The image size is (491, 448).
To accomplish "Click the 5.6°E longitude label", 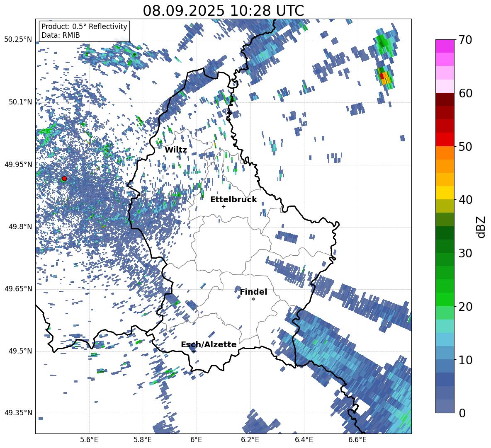I will [x=89, y=440].
